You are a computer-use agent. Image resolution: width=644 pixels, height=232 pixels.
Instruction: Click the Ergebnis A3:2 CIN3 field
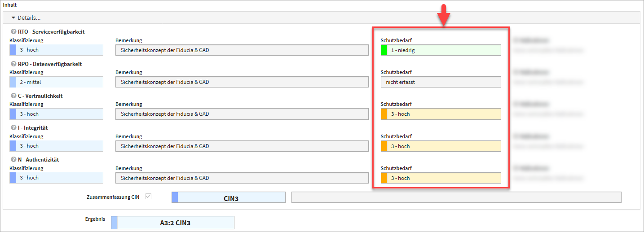173,223
